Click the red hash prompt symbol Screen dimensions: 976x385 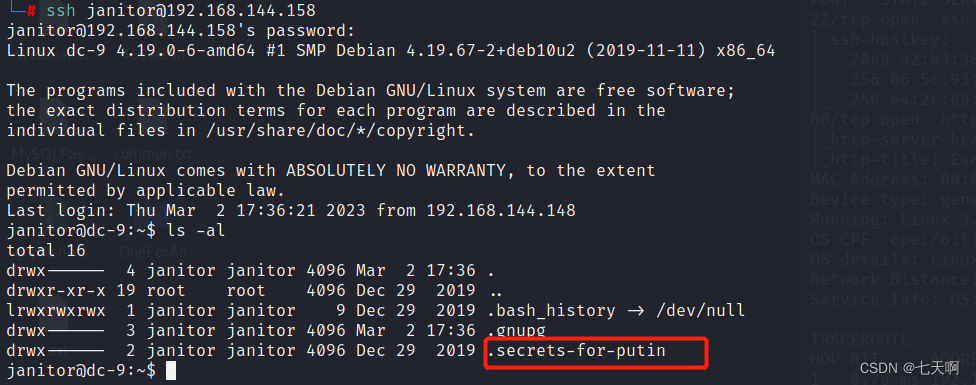point(30,11)
